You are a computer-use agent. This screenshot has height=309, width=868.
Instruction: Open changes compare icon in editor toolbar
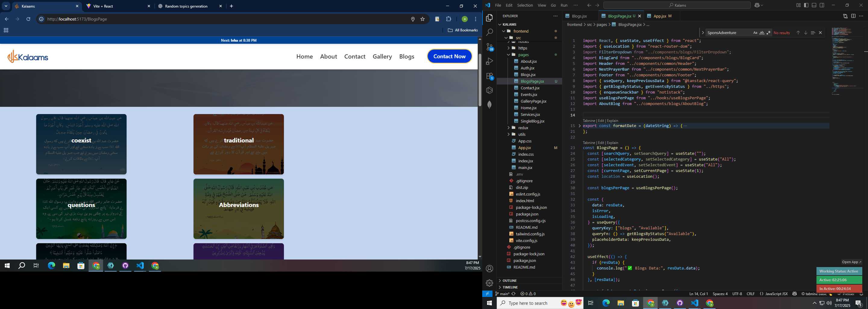click(845, 16)
